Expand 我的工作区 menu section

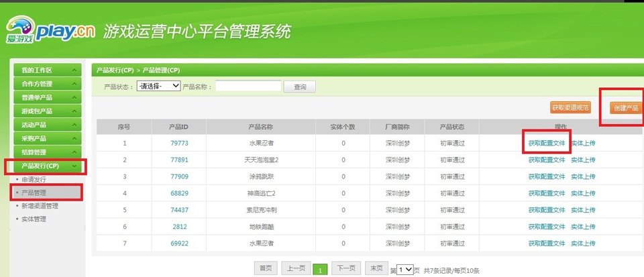[x=47, y=70]
